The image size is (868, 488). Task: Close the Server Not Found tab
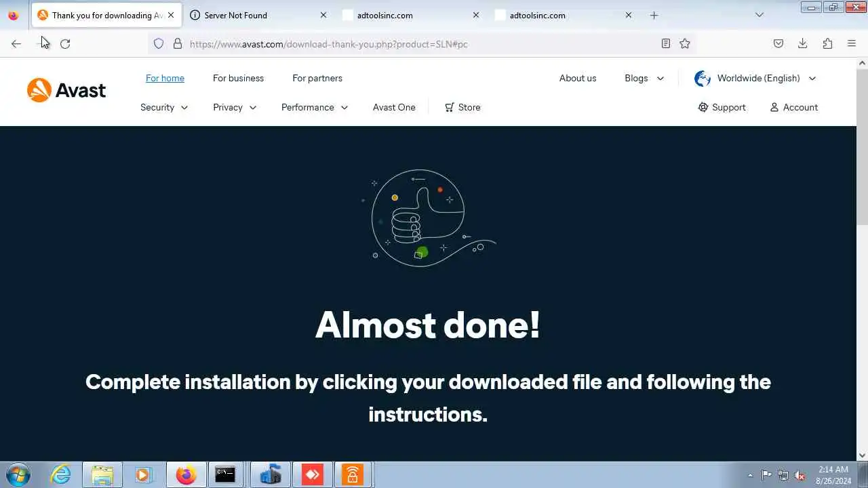tap(323, 15)
